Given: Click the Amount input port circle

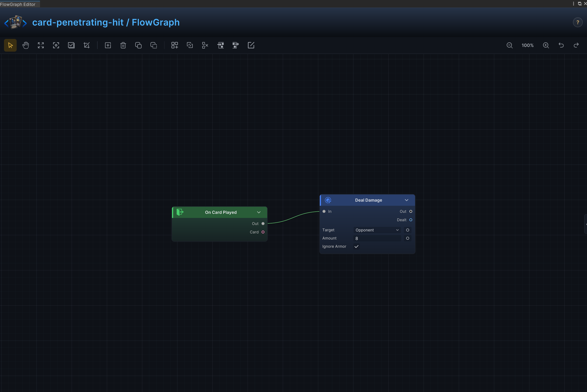Looking at the screenshot, I should (408, 238).
